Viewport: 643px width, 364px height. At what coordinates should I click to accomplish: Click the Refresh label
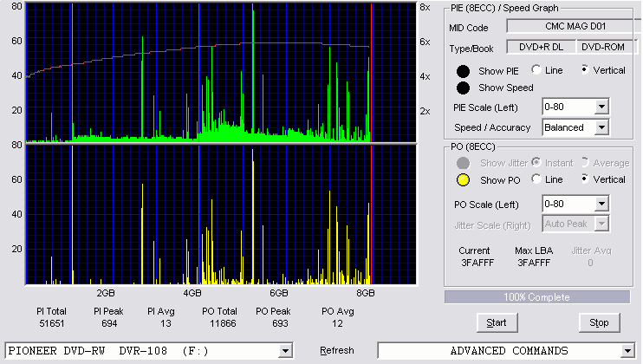[337, 350]
